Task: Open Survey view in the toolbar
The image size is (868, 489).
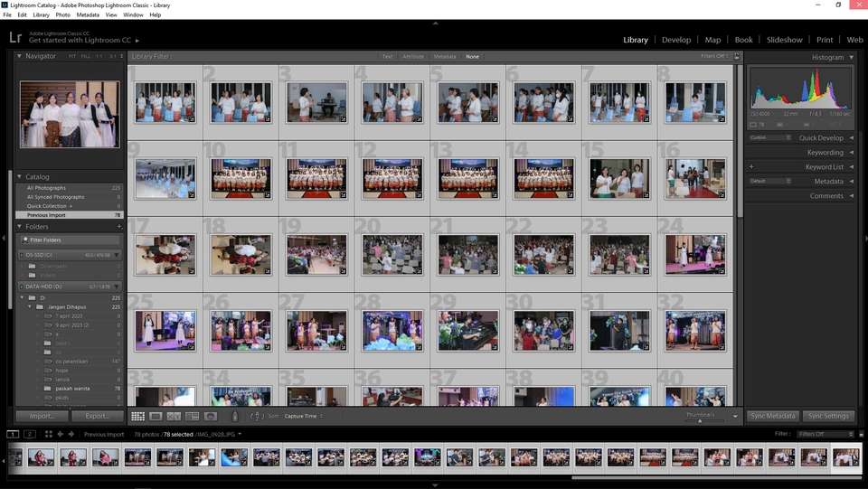Action: pos(192,416)
